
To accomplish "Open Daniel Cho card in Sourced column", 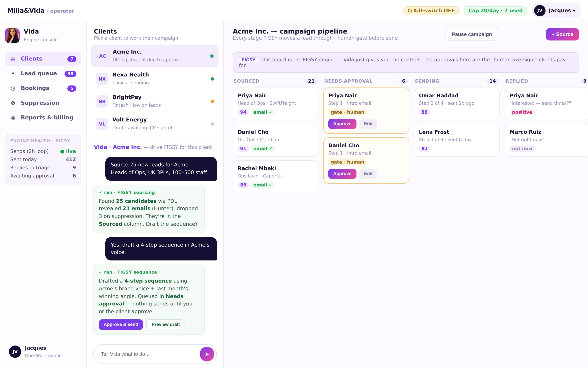I will 276,140.
